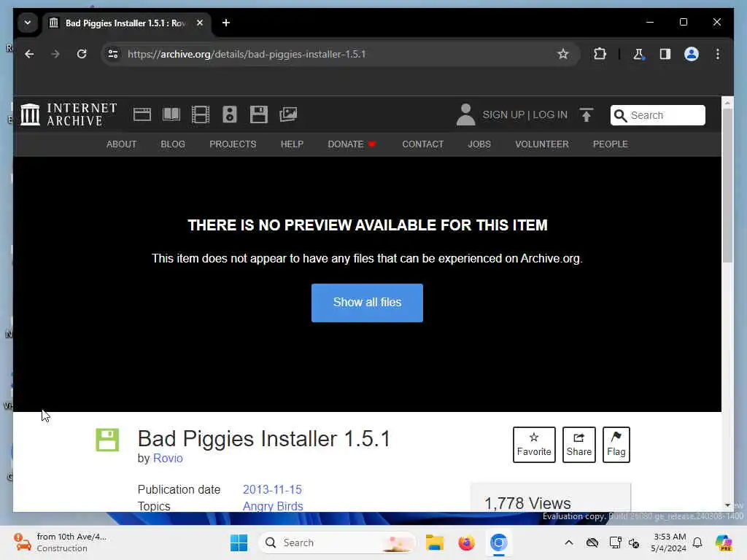This screenshot has height=560, width=747.
Task: Open Chrome Labs flask icon
Action: pyautogui.click(x=638, y=54)
